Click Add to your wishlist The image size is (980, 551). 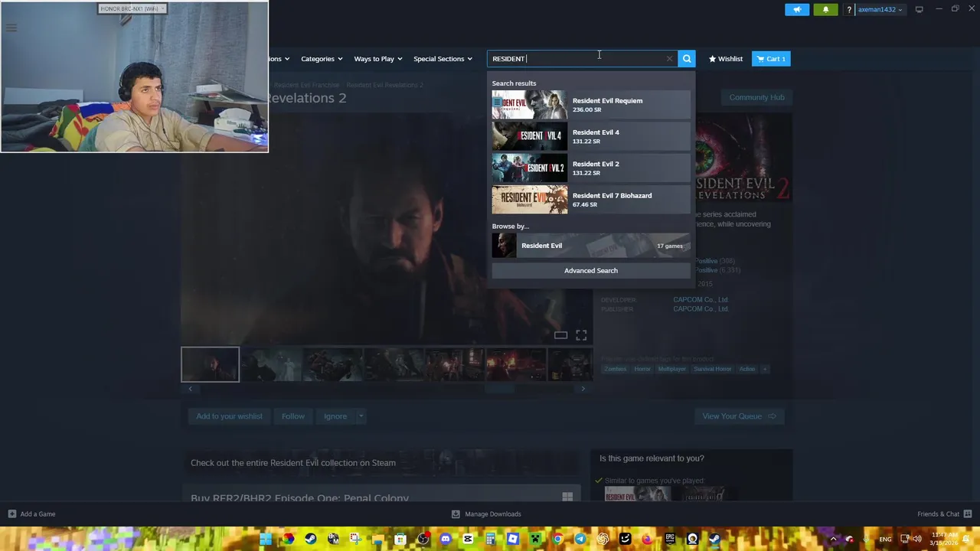[x=229, y=416]
